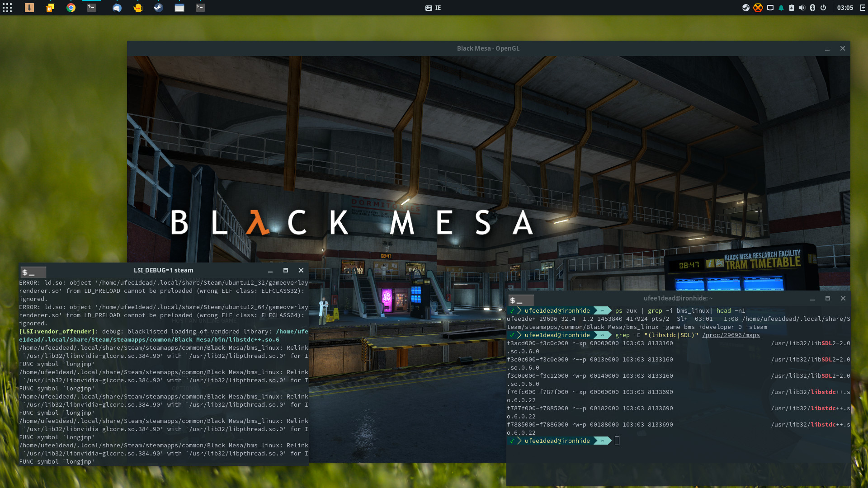868x488 pixels.
Task: Open the application menu grid
Action: tap(7, 8)
